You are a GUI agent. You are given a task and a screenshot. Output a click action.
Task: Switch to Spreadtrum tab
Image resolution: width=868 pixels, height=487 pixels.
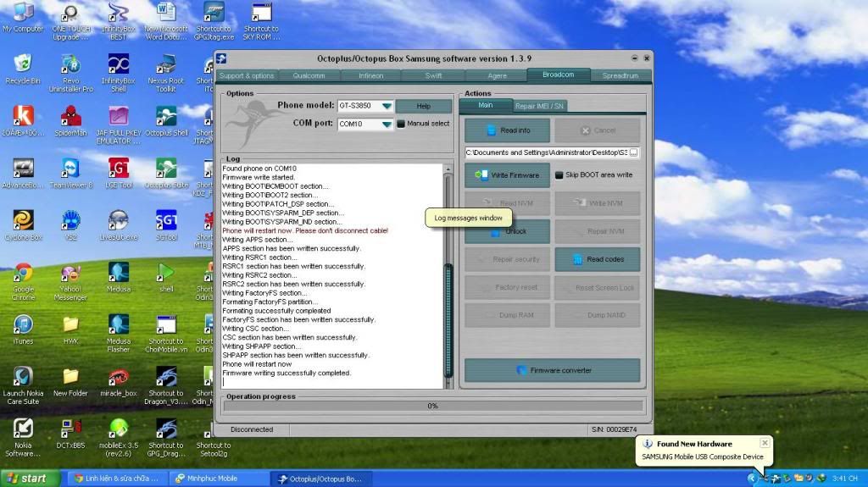pyautogui.click(x=620, y=76)
